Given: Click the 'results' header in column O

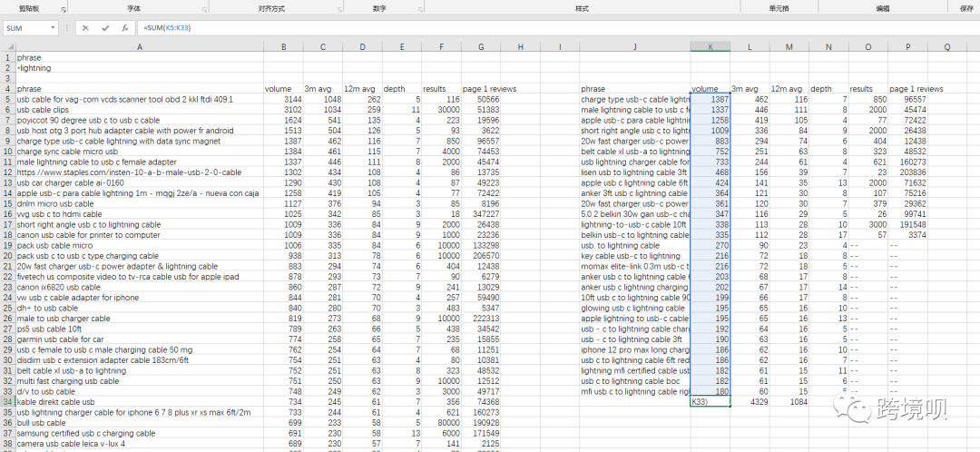Looking at the screenshot, I should (868, 89).
